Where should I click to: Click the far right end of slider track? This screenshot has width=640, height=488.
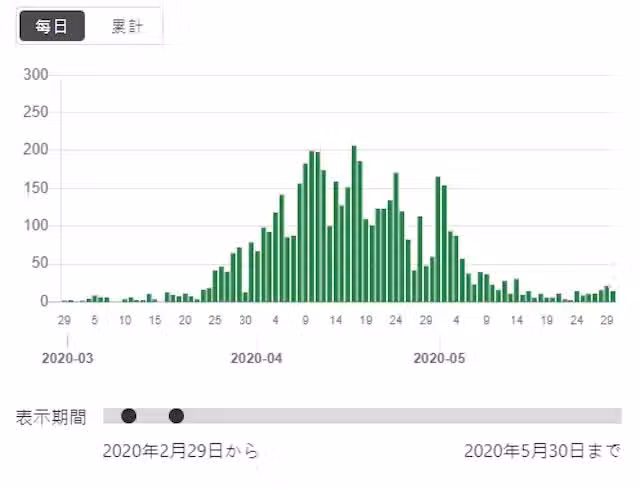616,416
